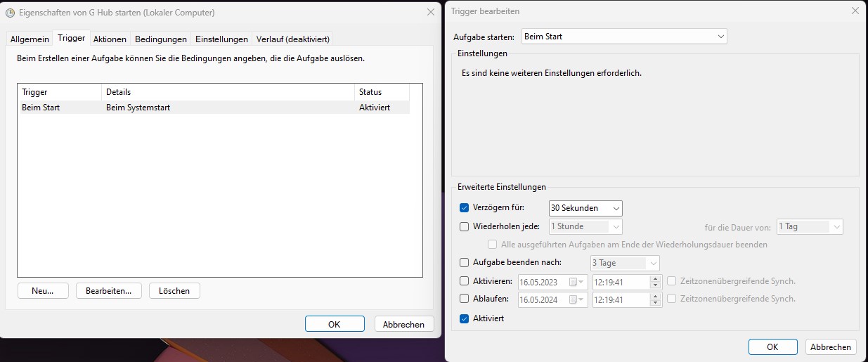The image size is (868, 362).
Task: Decrease the Ablaufen time with spinner down
Action: point(656,303)
